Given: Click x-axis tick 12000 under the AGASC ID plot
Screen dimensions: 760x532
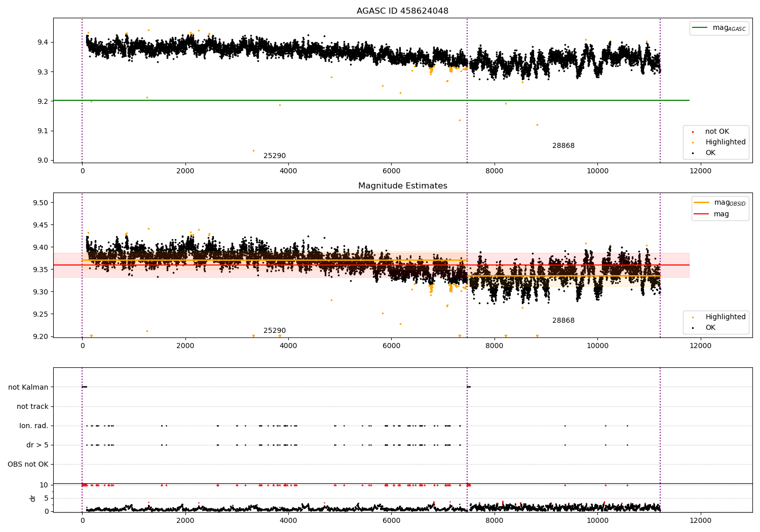Looking at the screenshot, I should 701,171.
